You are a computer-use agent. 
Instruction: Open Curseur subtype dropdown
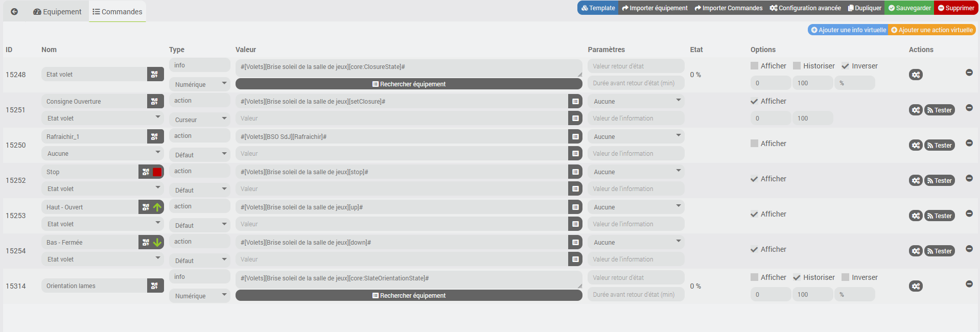[200, 120]
